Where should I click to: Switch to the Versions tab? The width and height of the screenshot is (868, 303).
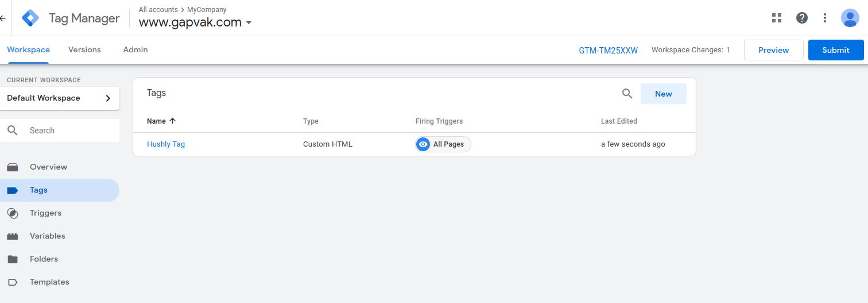click(84, 50)
